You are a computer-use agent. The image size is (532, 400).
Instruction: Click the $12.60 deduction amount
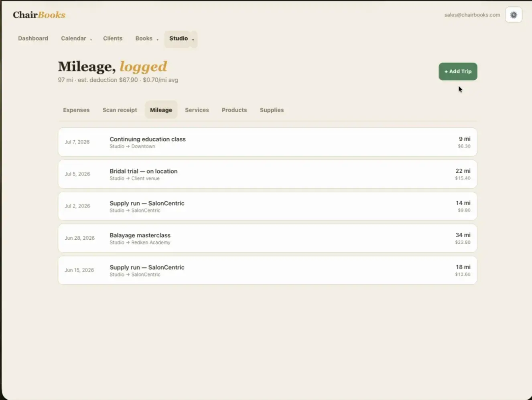click(x=463, y=275)
